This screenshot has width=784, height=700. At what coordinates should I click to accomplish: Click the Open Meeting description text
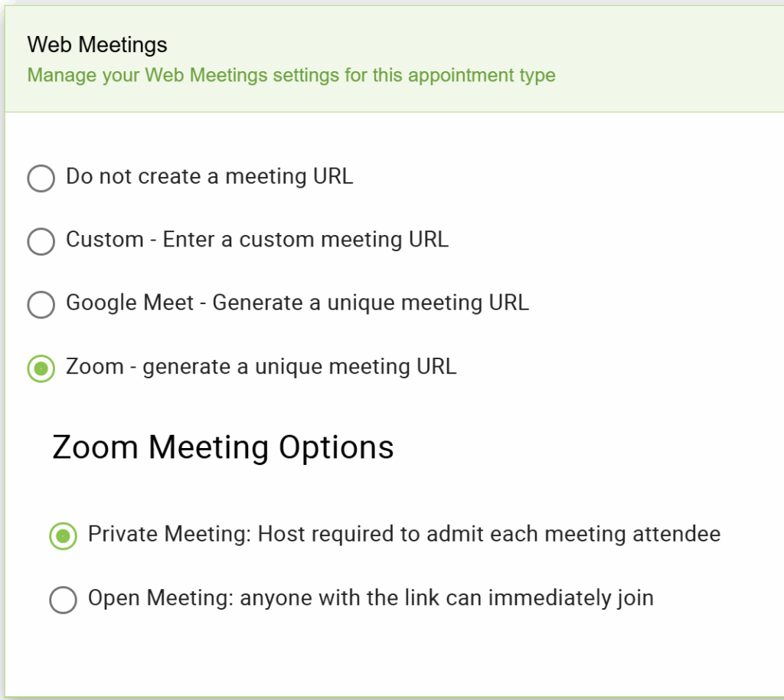[x=371, y=597]
